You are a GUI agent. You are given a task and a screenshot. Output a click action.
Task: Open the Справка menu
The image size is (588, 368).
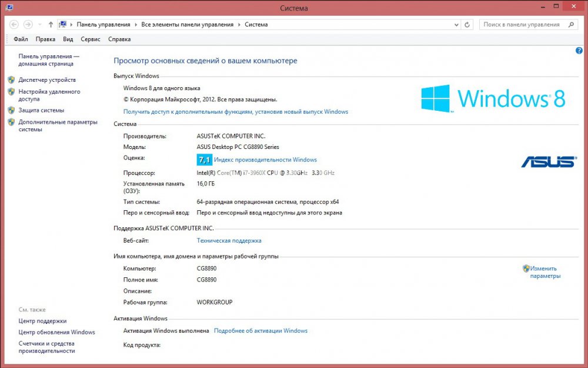tap(119, 39)
